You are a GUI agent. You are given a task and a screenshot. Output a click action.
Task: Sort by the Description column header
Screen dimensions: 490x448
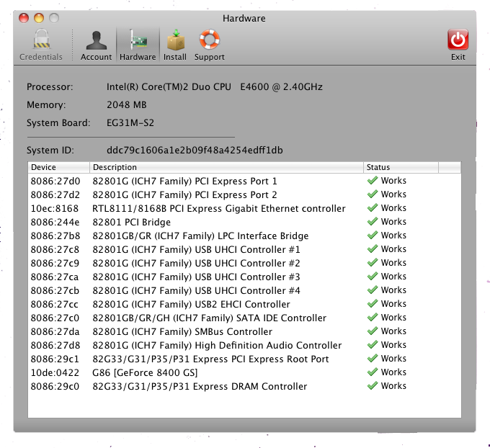click(x=226, y=167)
